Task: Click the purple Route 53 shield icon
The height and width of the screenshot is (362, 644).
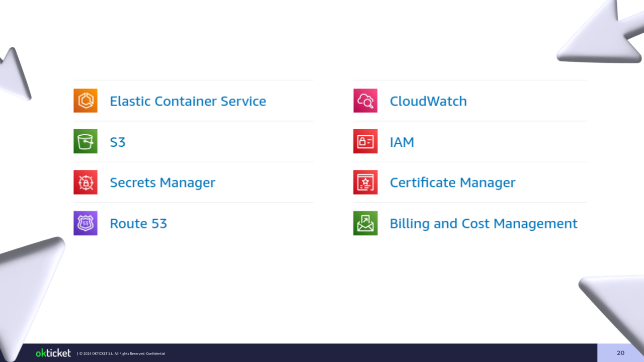Action: click(86, 223)
